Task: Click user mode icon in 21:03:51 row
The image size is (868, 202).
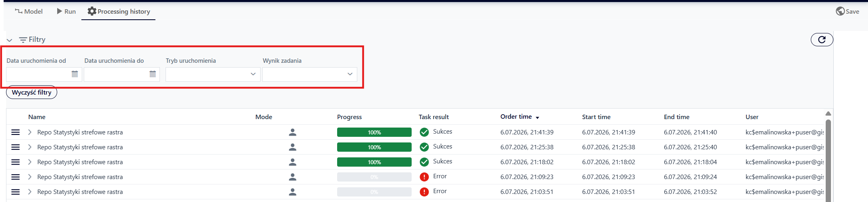Action: tap(293, 192)
